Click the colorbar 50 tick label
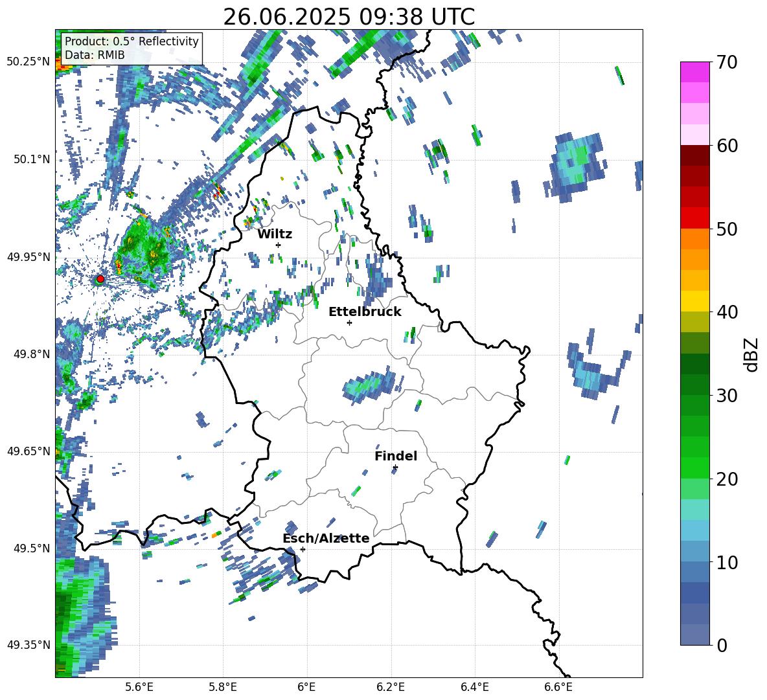 tap(727, 229)
